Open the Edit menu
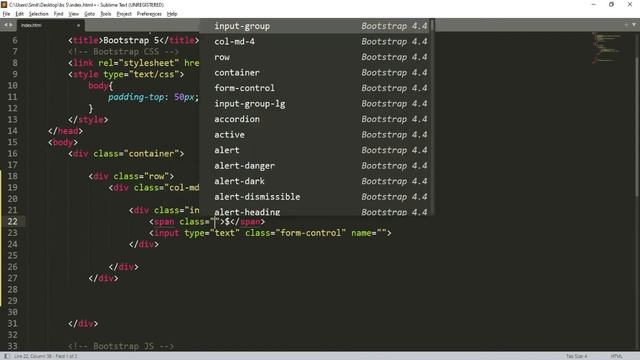 click(x=19, y=14)
